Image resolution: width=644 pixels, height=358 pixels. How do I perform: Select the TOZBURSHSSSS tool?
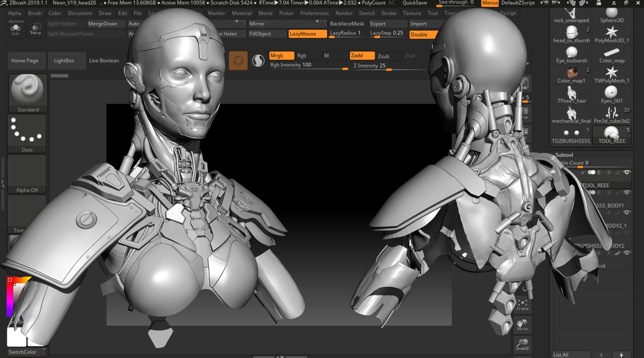tap(571, 135)
